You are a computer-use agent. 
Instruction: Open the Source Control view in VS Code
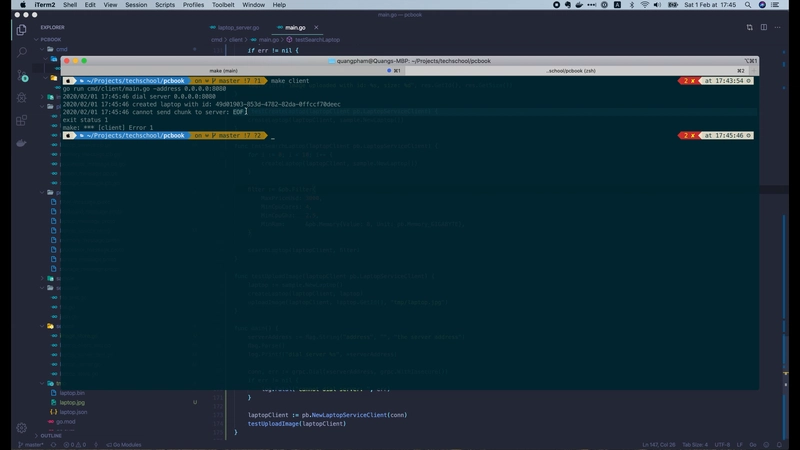click(22, 76)
